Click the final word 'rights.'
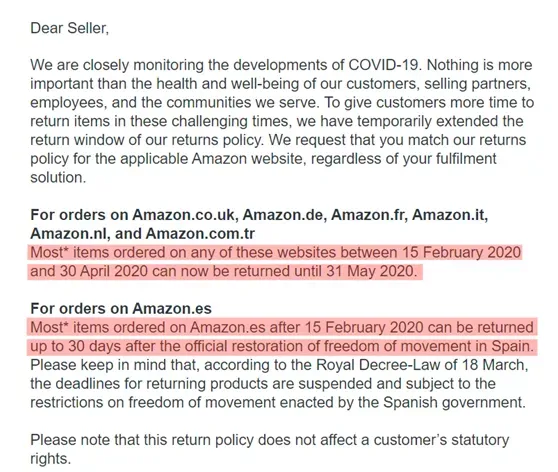Screen dimensions: 558x472 tap(51, 459)
